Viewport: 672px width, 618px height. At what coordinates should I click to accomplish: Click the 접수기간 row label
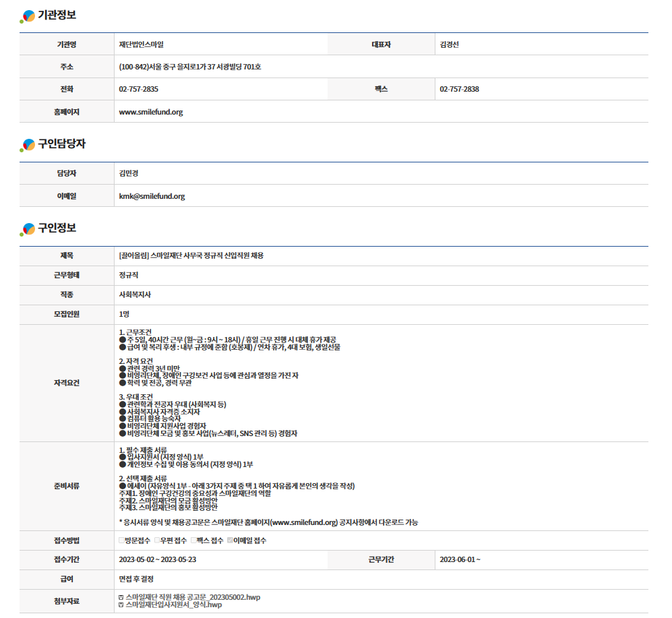(67, 560)
